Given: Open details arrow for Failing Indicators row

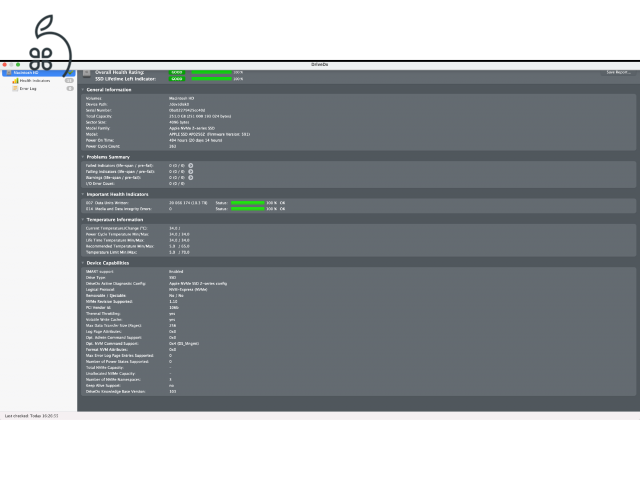Looking at the screenshot, I should pos(191,172).
